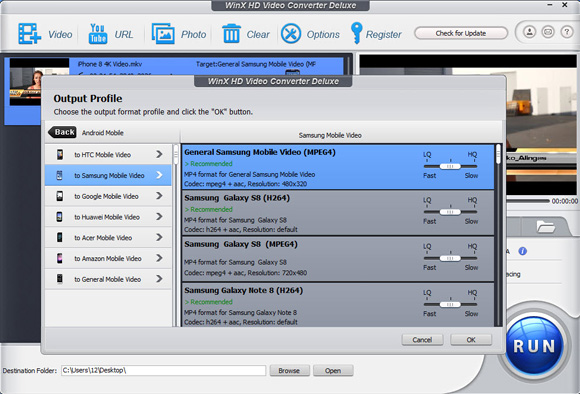Select Samsung Galaxy Note 8 (H264) profile
Screen dimensions: 580x394
click(x=338, y=305)
